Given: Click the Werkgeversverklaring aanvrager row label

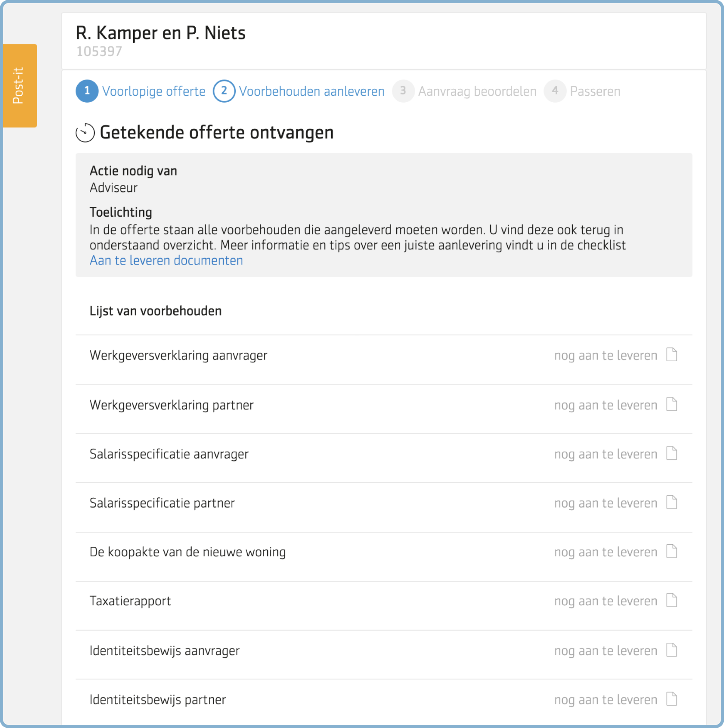Looking at the screenshot, I should point(179,355).
